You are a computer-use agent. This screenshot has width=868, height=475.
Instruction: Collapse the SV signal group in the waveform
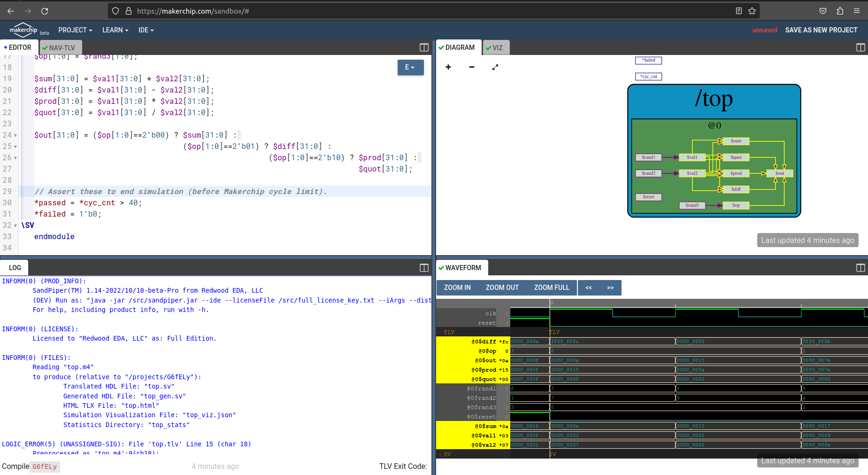[x=440, y=454]
